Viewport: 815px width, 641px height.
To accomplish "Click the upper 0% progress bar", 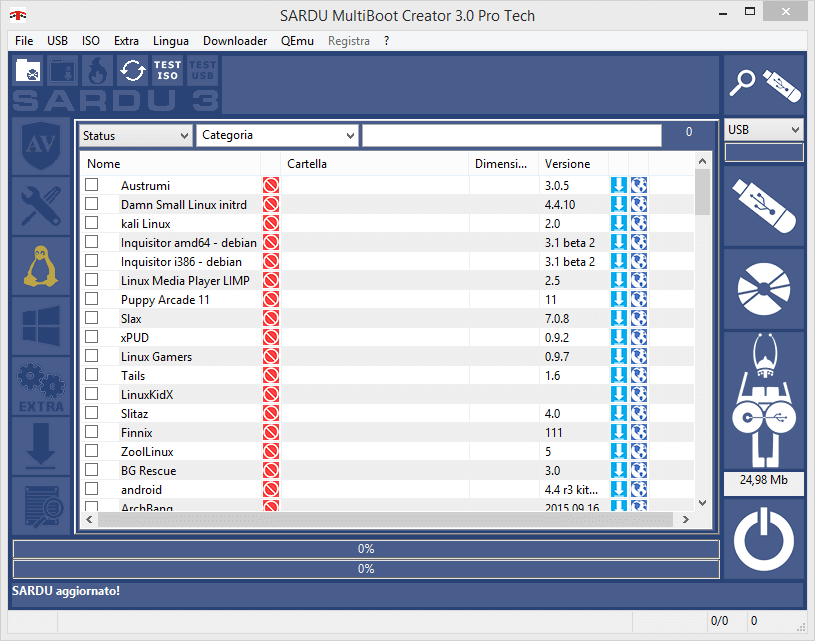I will pos(366,549).
